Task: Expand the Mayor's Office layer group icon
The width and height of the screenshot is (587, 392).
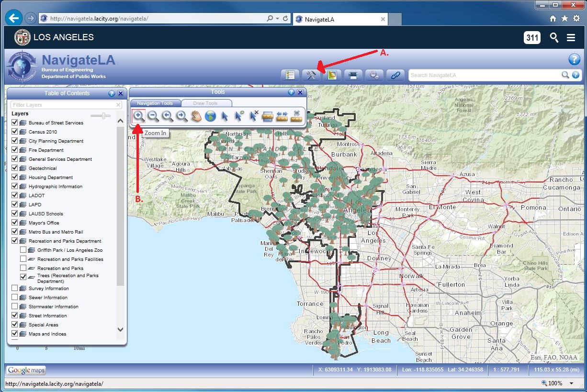Action: point(23,223)
